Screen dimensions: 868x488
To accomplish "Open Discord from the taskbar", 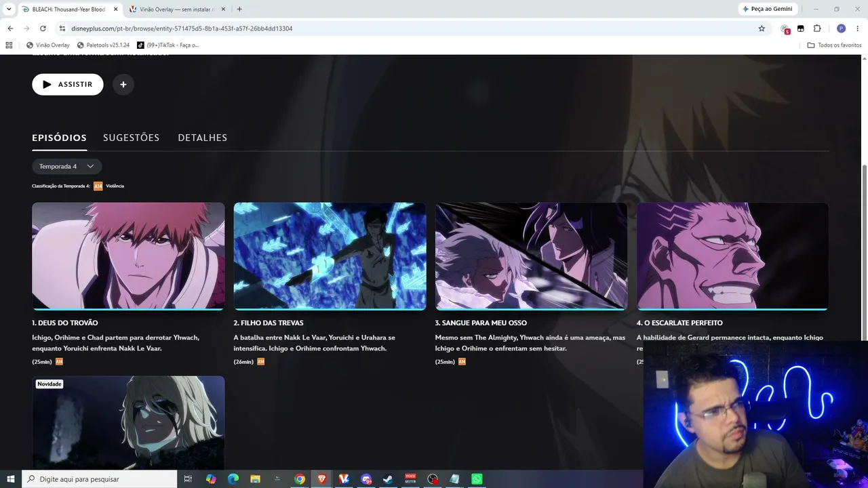I will (x=366, y=479).
